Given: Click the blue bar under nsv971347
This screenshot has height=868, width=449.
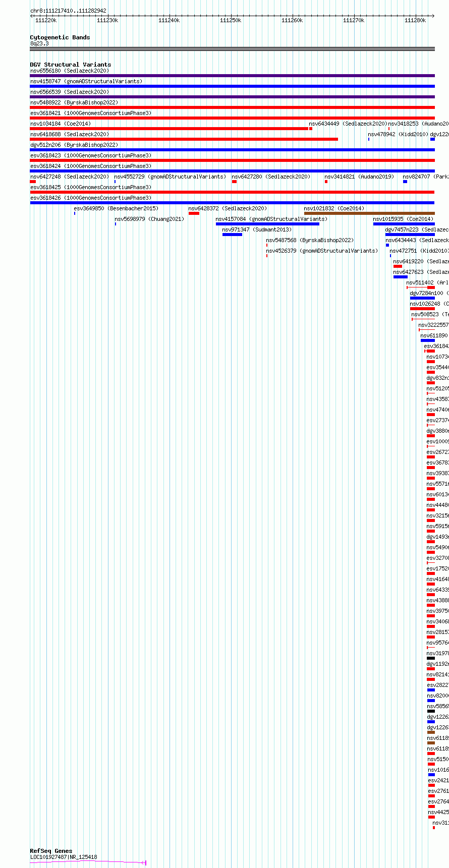Looking at the screenshot, I should coord(232,235).
